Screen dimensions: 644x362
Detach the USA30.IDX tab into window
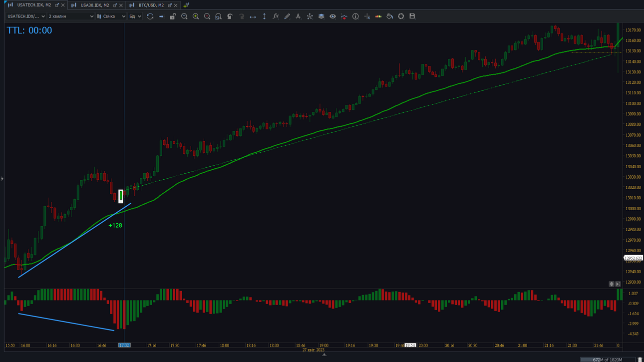(x=115, y=5)
